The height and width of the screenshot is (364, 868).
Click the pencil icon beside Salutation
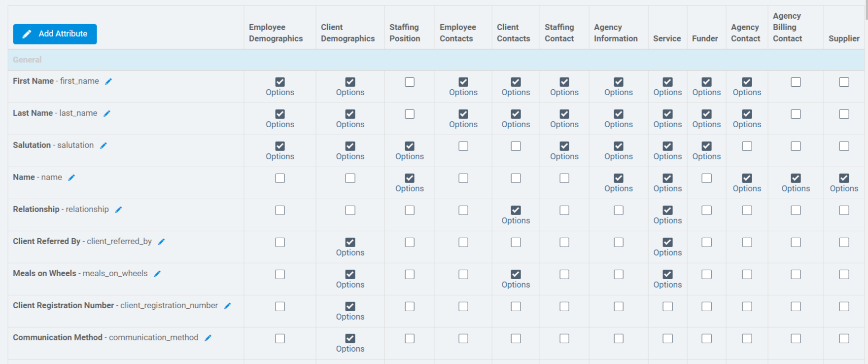[x=104, y=146]
